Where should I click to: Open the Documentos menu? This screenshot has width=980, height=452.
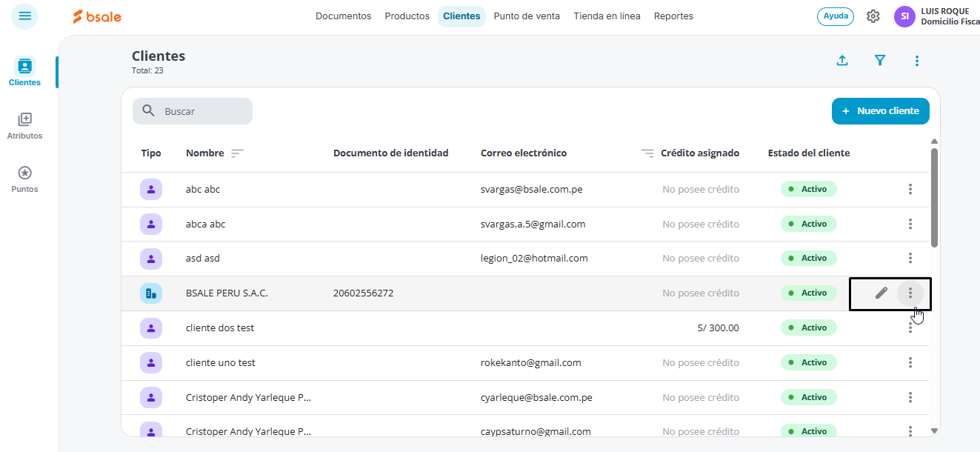344,16
